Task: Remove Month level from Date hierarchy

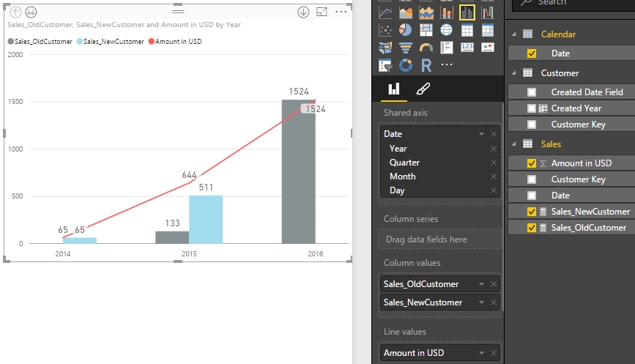Action: [x=494, y=177]
